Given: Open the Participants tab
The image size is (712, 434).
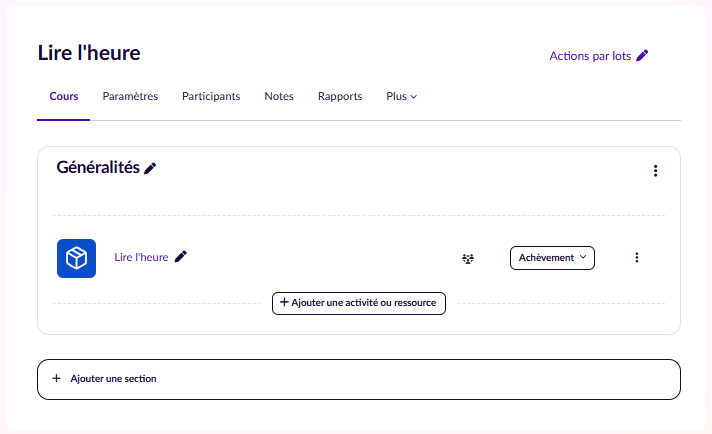Looking at the screenshot, I should 211,97.
